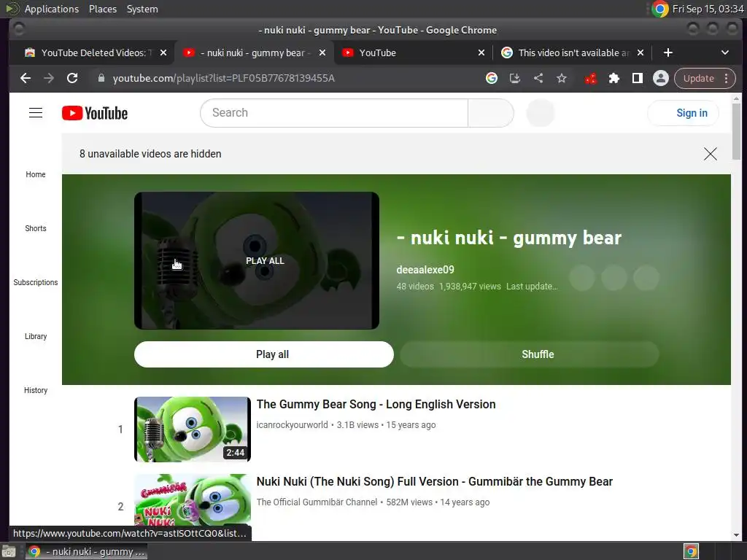Image resolution: width=747 pixels, height=560 pixels.
Task: Open The Gummy Bear Song title link
Action: point(376,404)
